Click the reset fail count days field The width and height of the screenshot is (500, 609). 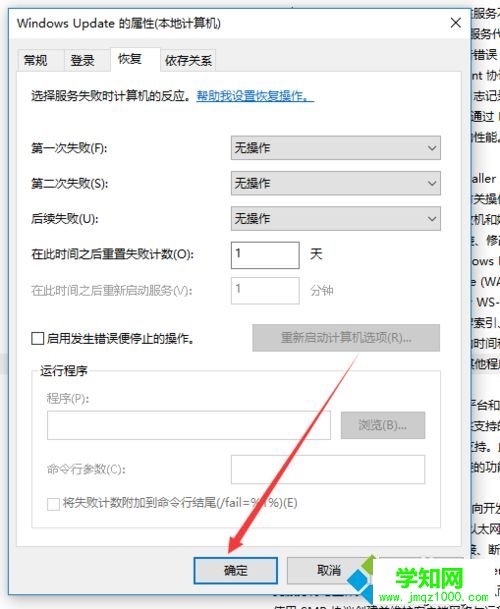coord(265,255)
